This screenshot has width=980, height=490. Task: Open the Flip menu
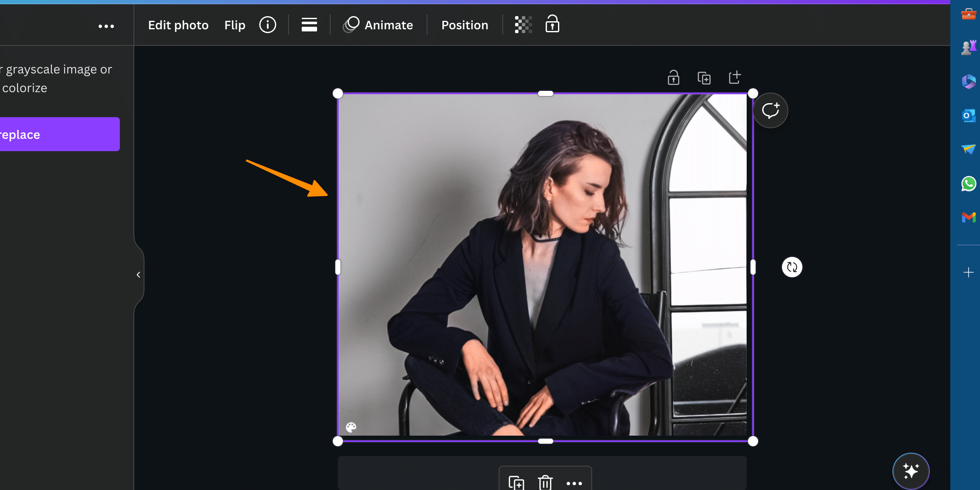[x=235, y=25]
